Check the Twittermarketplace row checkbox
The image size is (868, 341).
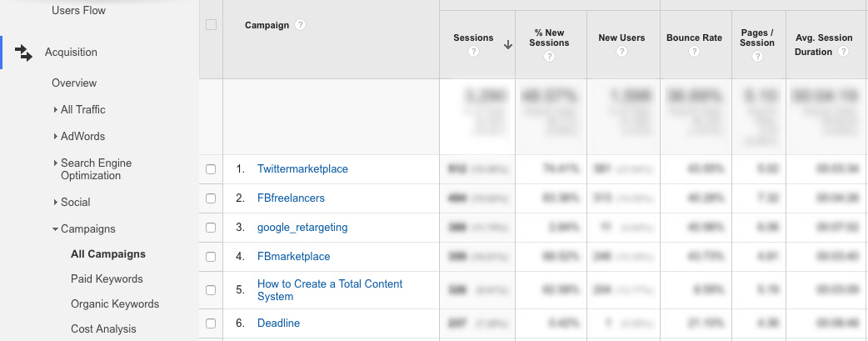[211, 169]
